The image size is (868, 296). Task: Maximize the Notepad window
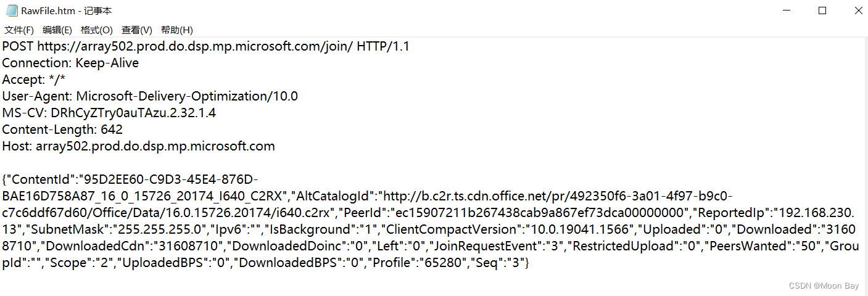(822, 10)
